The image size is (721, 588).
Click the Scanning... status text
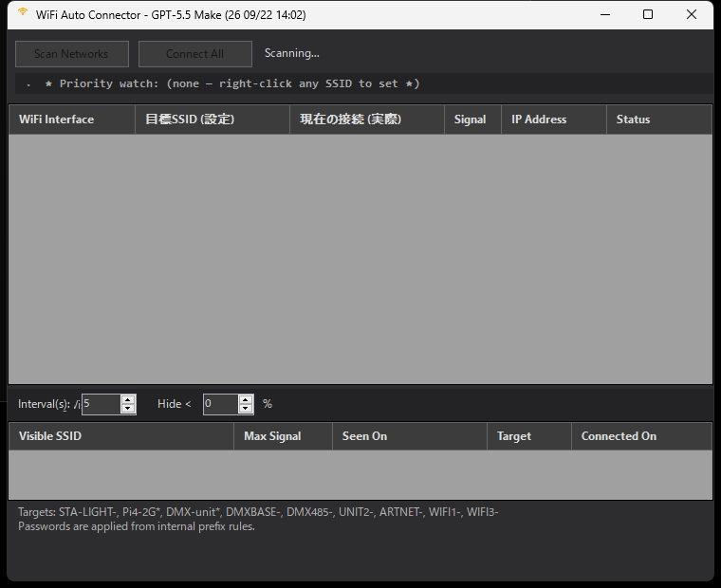point(291,53)
